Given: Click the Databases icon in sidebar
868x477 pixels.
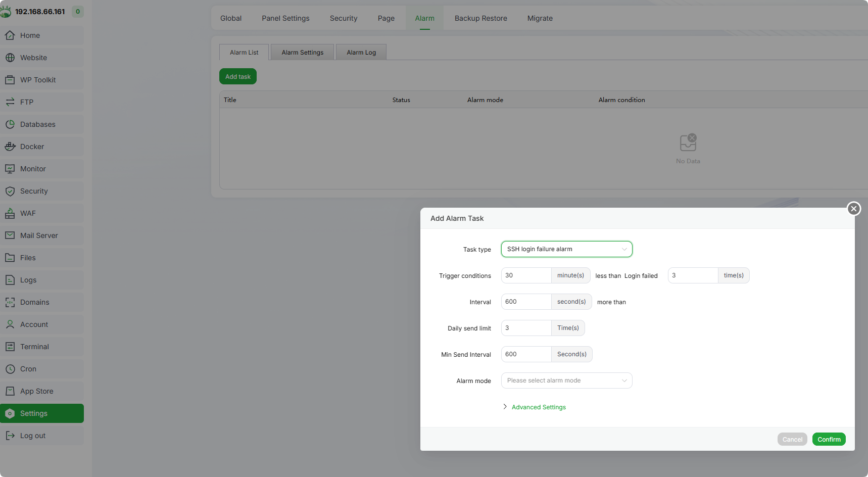Looking at the screenshot, I should tap(10, 124).
